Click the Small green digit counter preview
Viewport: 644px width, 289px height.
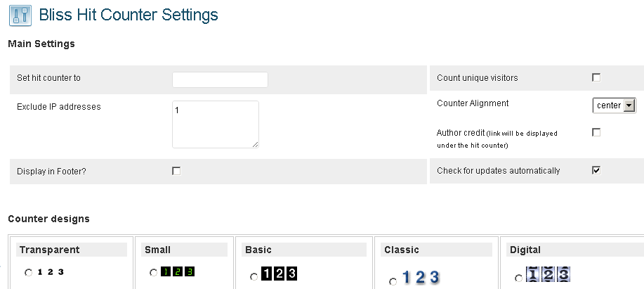(x=177, y=271)
